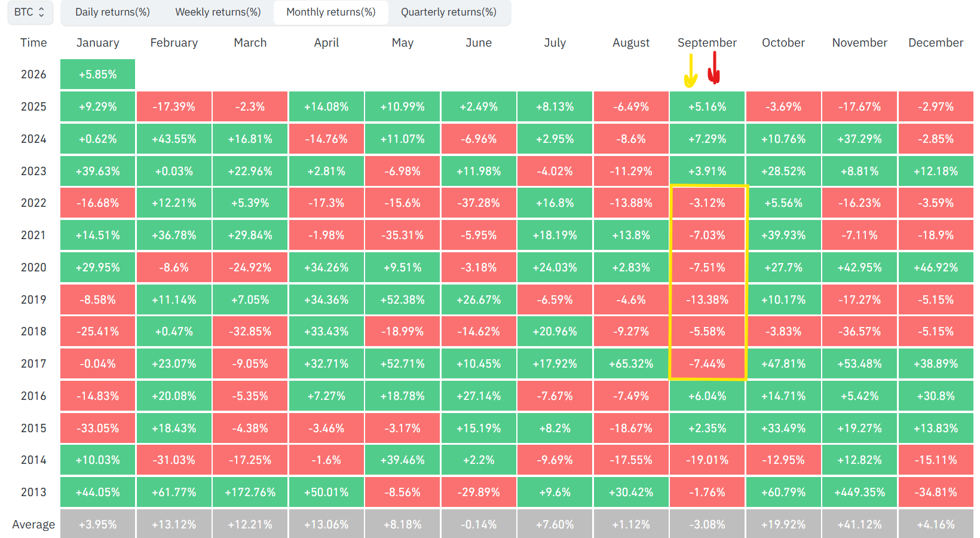The height and width of the screenshot is (538, 980).
Task: Open the BTC coin selector dropdown
Action: tap(30, 12)
